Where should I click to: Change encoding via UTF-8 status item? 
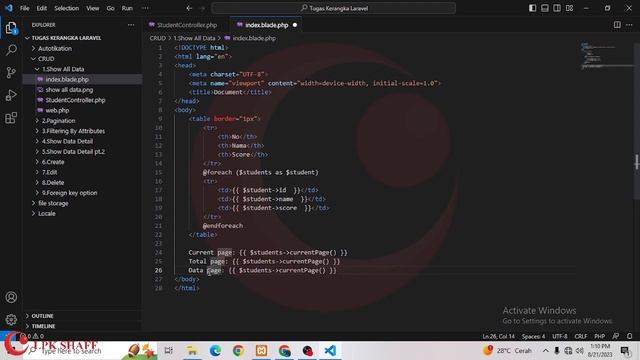(560, 336)
